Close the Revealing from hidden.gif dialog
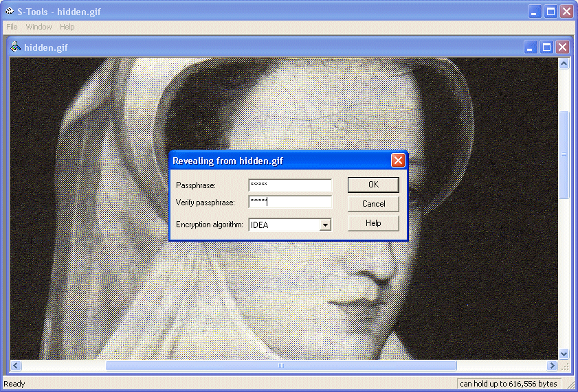The height and width of the screenshot is (392, 578). pyautogui.click(x=398, y=161)
